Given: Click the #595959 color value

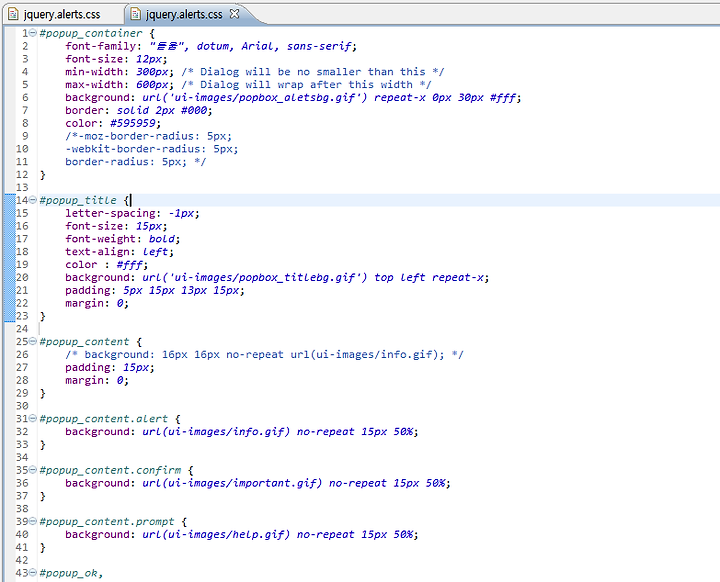Looking at the screenshot, I should [133, 124].
